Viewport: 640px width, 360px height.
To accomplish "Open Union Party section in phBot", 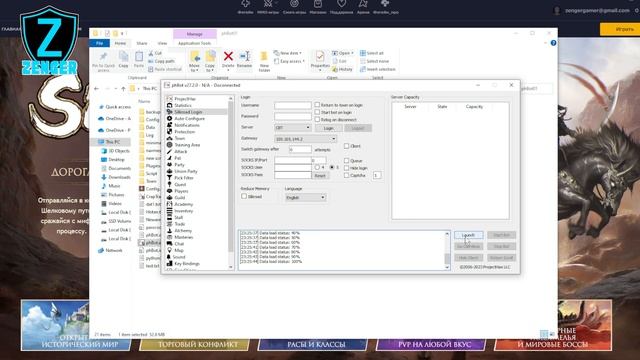I will (186, 171).
